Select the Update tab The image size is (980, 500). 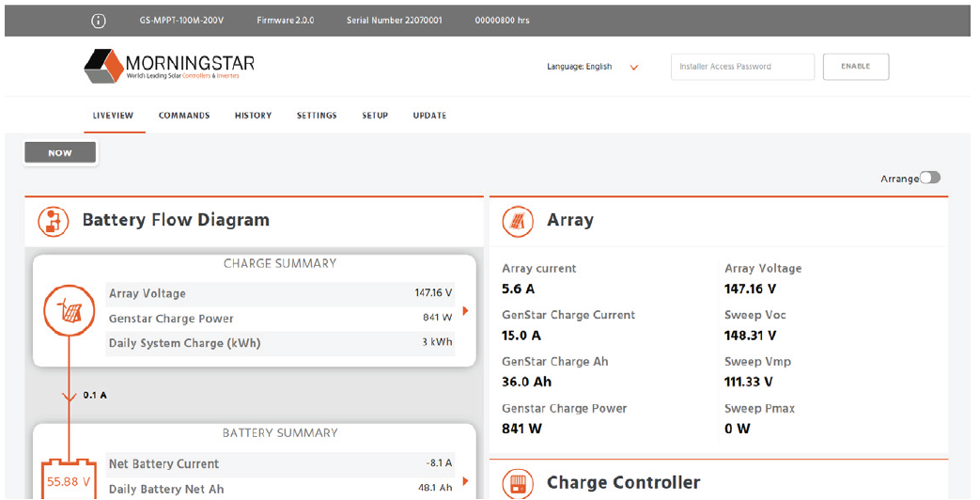429,116
